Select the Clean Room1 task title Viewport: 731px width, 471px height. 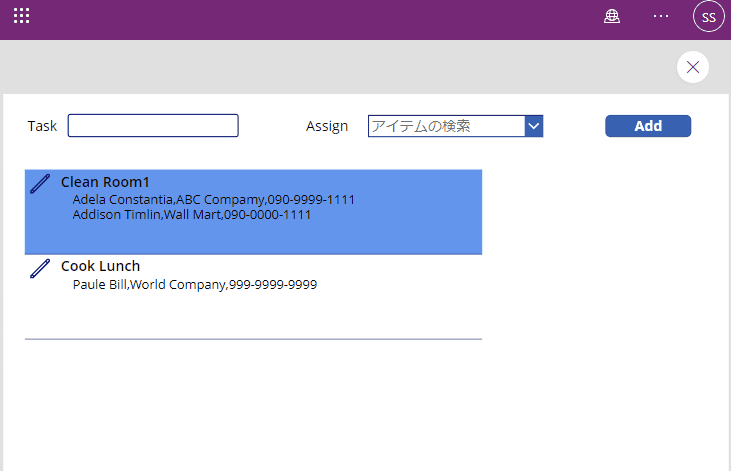[x=105, y=182]
